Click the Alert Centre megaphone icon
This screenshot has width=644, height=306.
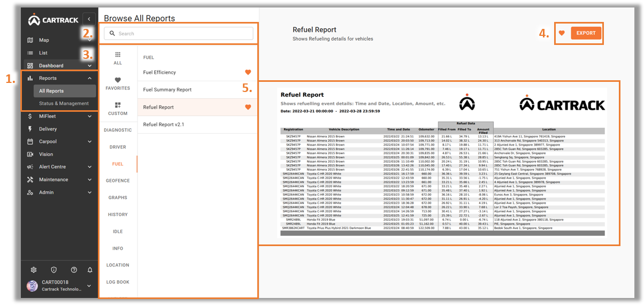coord(30,167)
